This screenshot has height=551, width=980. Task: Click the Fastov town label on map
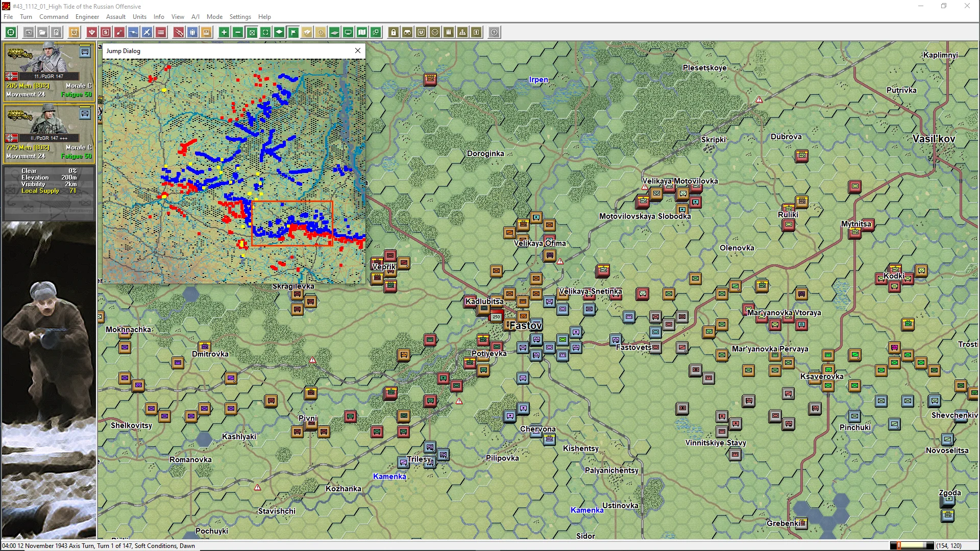pos(526,325)
